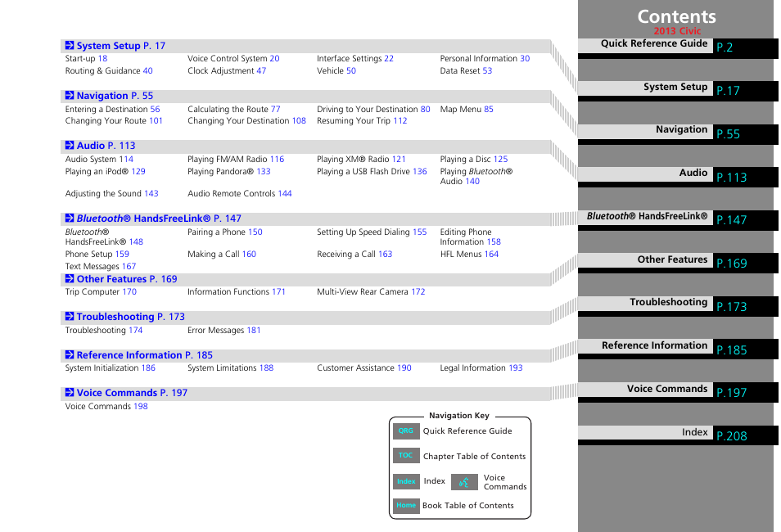Open the Reference Information side tab

click(x=678, y=349)
